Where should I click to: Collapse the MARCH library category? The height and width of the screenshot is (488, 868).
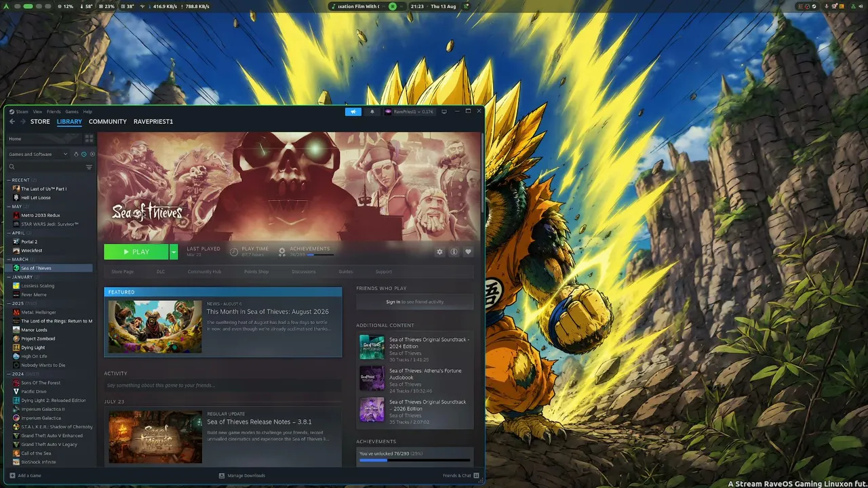[x=9, y=260]
